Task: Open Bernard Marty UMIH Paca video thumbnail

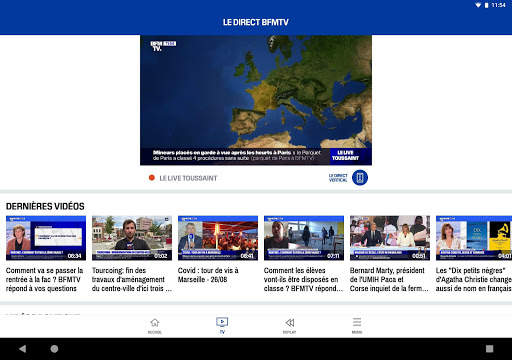Action: pos(390,238)
